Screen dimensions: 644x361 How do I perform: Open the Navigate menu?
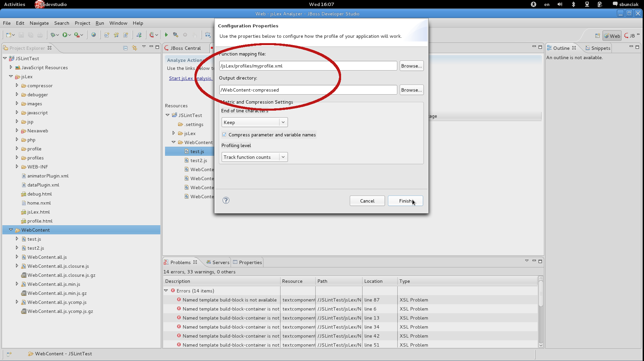(39, 23)
